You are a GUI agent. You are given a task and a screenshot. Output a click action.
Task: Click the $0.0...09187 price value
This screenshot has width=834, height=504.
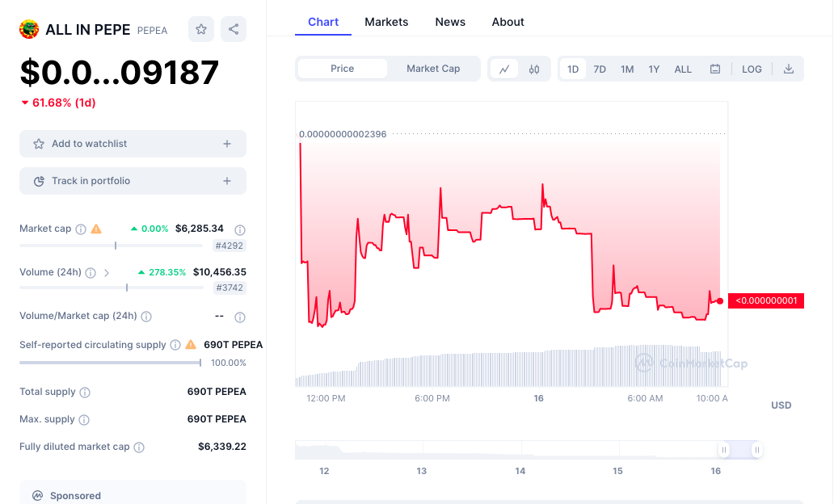click(119, 73)
